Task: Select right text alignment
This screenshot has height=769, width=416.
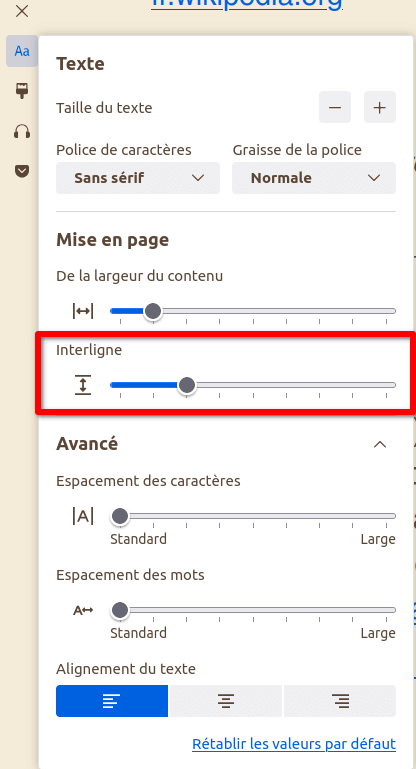Action: (340, 701)
